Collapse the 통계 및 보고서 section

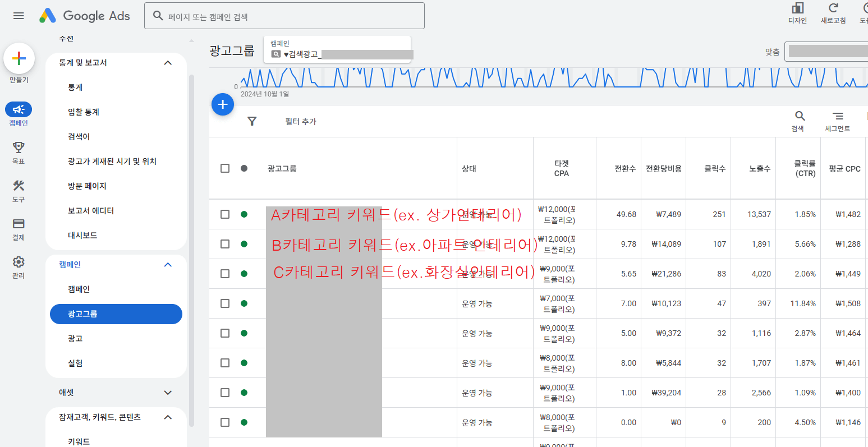coord(168,63)
